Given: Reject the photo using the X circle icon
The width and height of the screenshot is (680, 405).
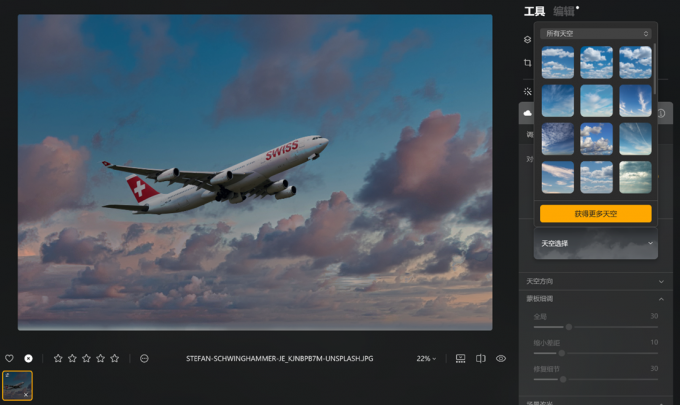Looking at the screenshot, I should 28,358.
